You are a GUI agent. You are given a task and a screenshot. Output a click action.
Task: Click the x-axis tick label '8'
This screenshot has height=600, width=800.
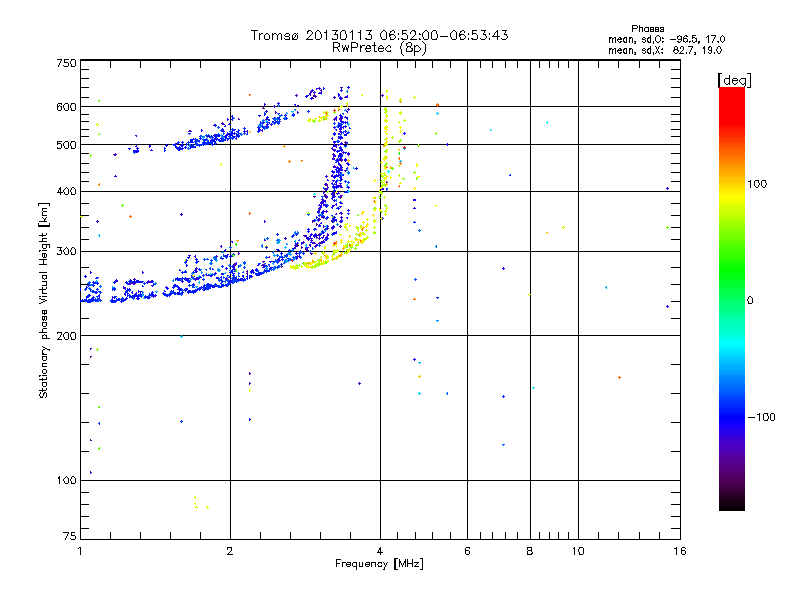[530, 551]
